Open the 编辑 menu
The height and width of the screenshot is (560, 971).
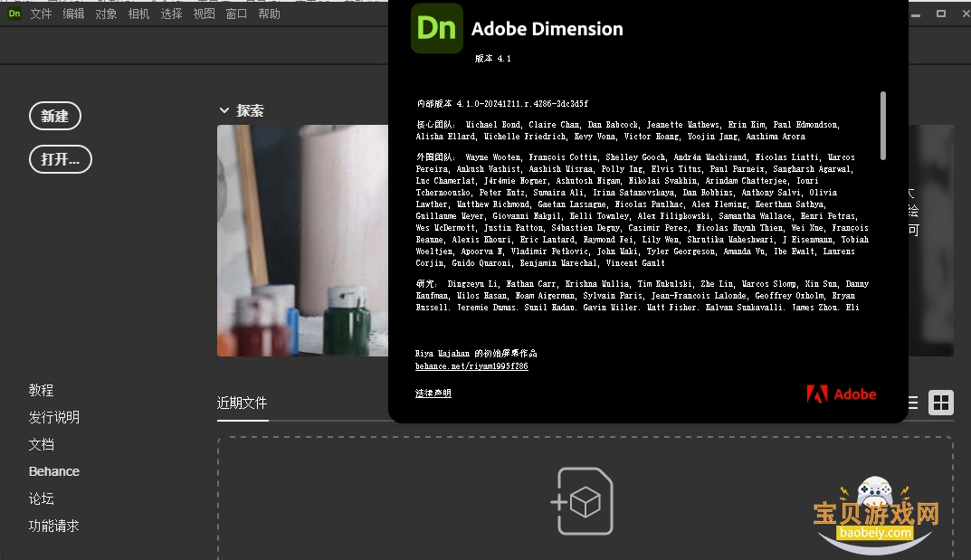tap(73, 14)
